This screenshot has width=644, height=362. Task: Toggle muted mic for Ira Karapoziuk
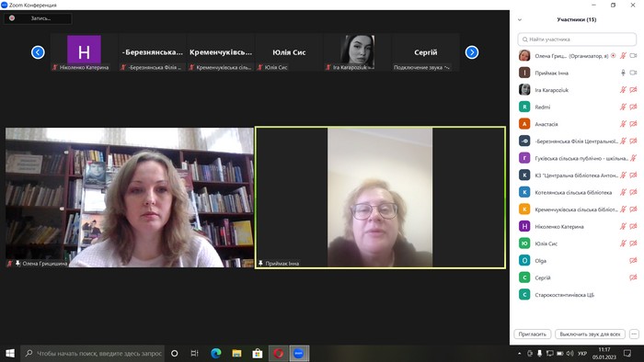[623, 90]
